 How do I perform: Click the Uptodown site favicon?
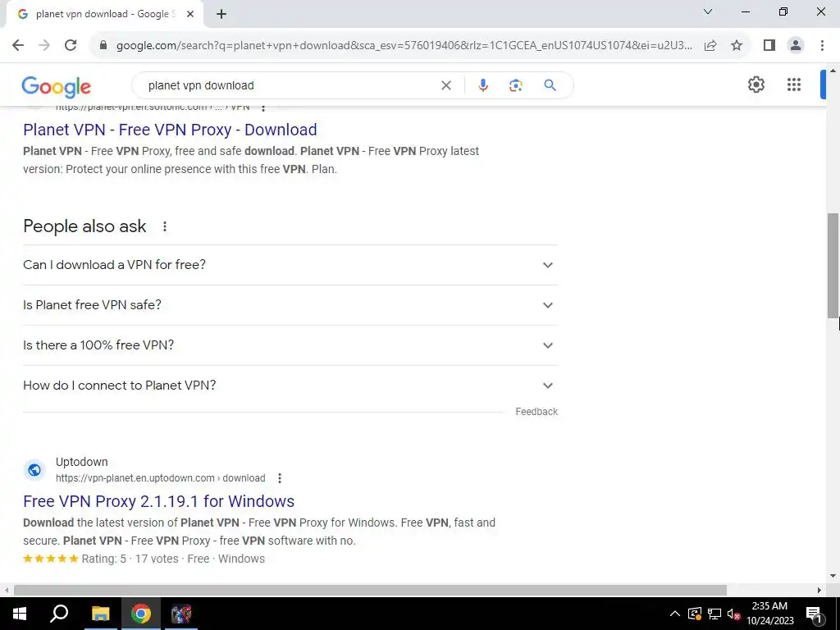[x=34, y=470]
